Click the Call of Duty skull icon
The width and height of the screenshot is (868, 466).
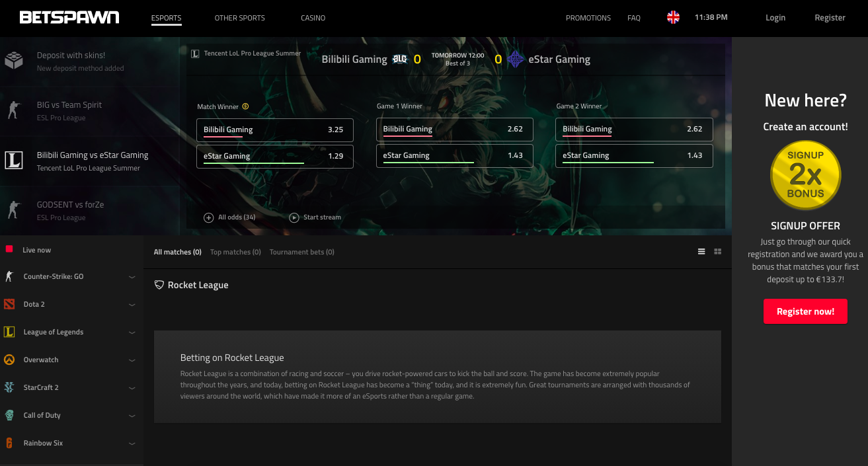pos(9,415)
